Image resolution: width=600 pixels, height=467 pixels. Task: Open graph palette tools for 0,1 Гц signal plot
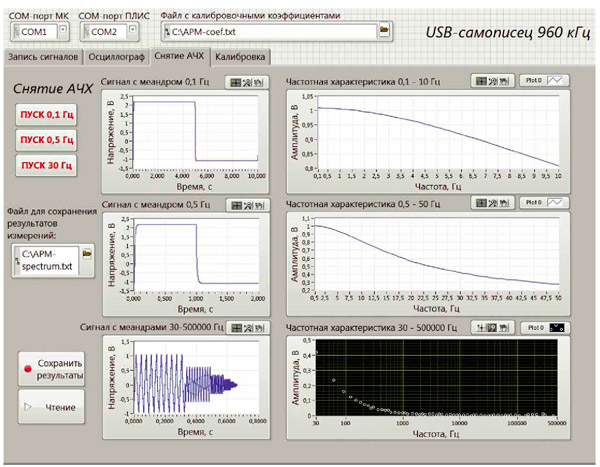[x=244, y=83]
